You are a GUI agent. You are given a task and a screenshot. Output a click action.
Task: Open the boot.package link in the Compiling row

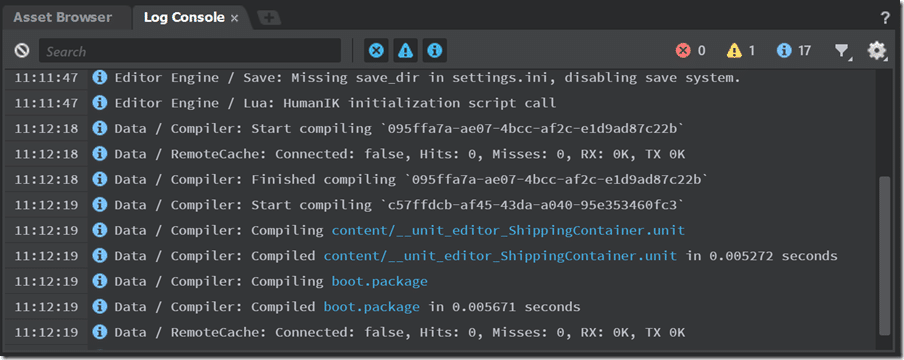[379, 282]
